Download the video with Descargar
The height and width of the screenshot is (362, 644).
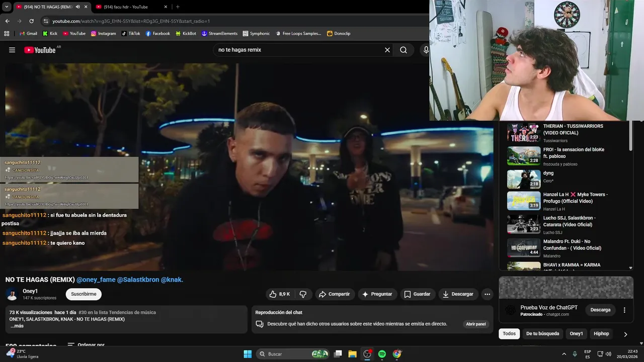click(x=458, y=294)
